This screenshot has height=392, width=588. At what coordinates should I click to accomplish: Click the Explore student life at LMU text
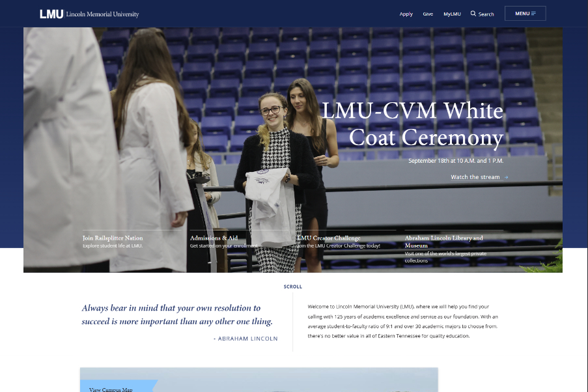[x=113, y=245]
